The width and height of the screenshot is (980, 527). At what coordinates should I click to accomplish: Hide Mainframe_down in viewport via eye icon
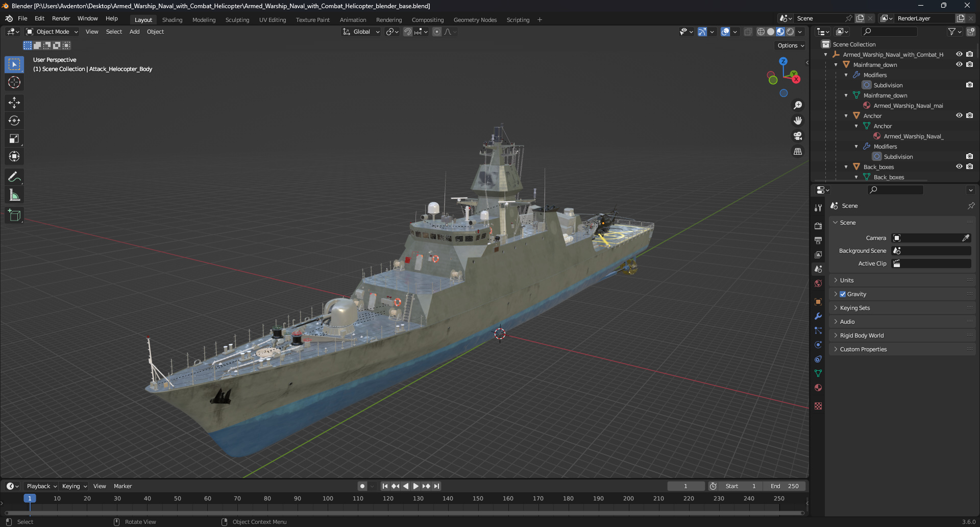pos(959,64)
